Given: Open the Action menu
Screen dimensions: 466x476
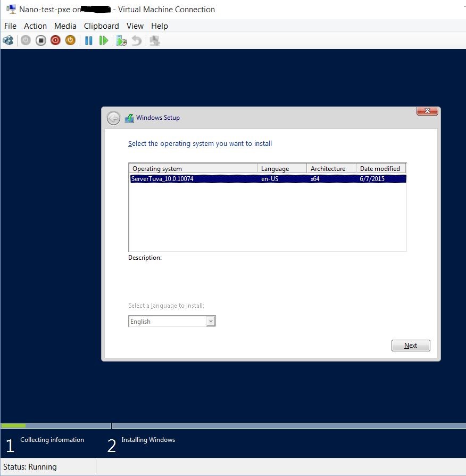Looking at the screenshot, I should pos(35,26).
